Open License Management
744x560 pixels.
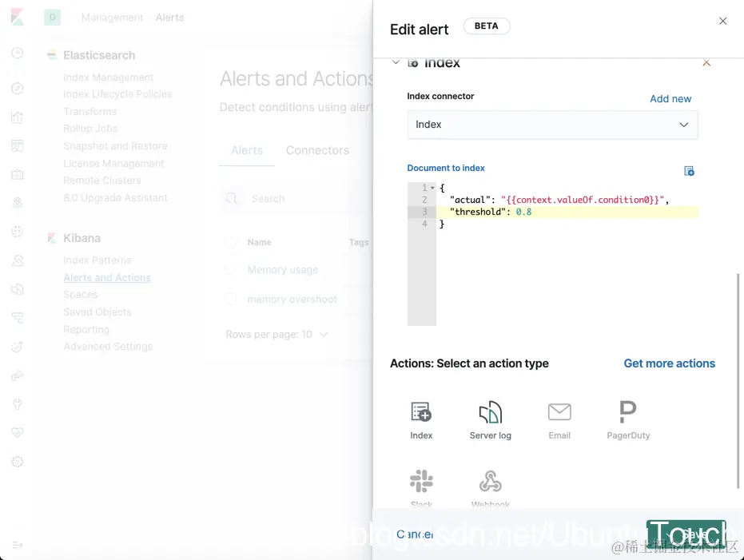tap(113, 164)
